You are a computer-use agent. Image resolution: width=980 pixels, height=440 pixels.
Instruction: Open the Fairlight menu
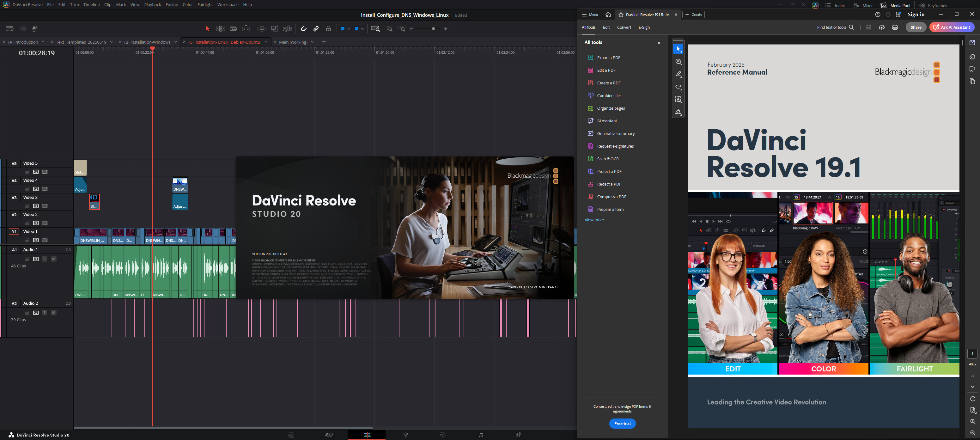(205, 4)
